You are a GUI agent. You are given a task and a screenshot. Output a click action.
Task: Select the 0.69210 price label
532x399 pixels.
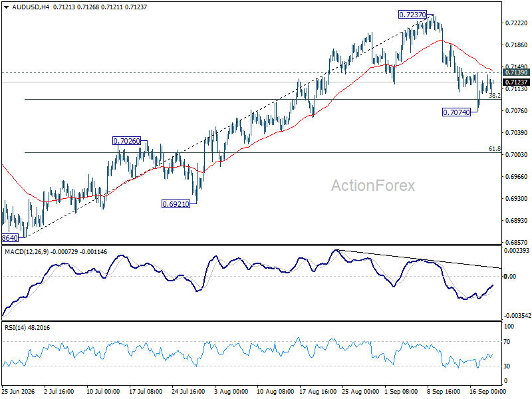coord(176,204)
